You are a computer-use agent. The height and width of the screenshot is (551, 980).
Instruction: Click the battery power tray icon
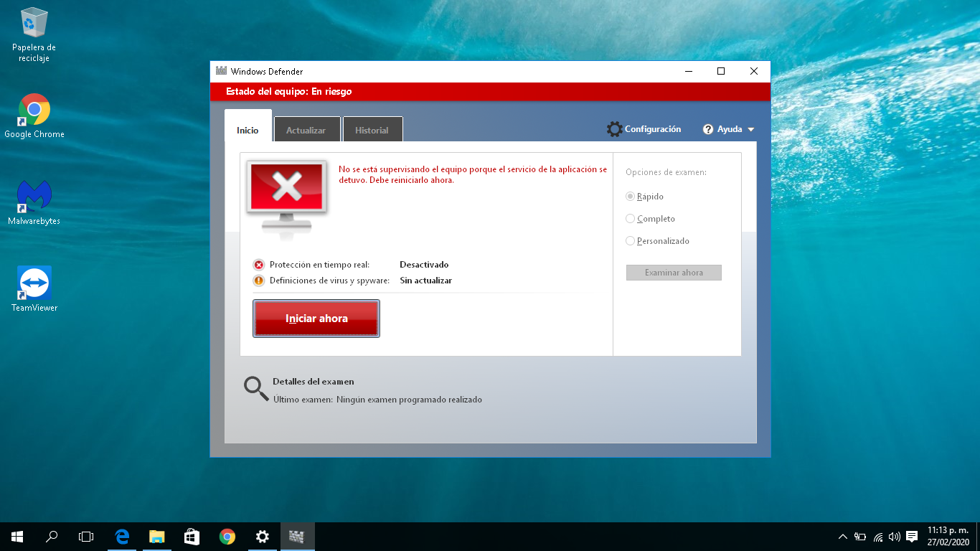[x=860, y=537]
